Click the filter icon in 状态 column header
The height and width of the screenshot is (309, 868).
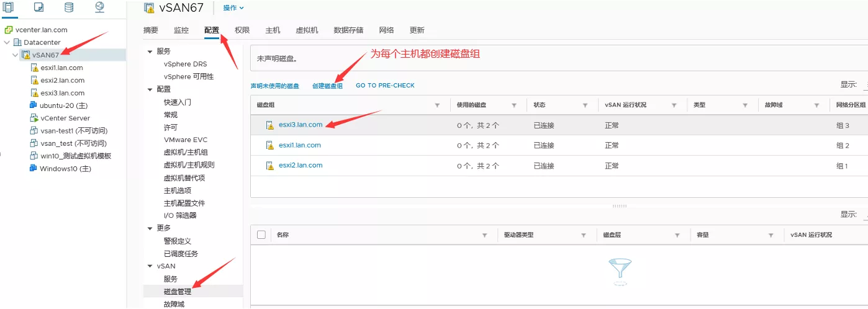[585, 105]
